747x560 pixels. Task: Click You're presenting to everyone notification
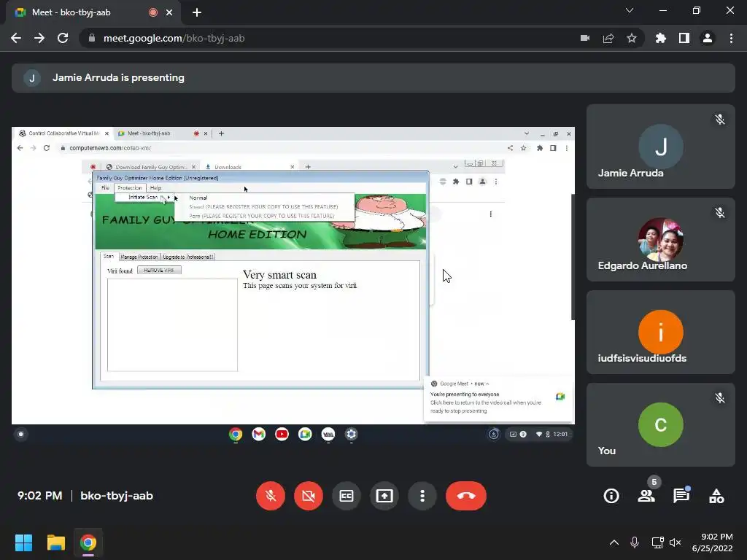coord(498,399)
